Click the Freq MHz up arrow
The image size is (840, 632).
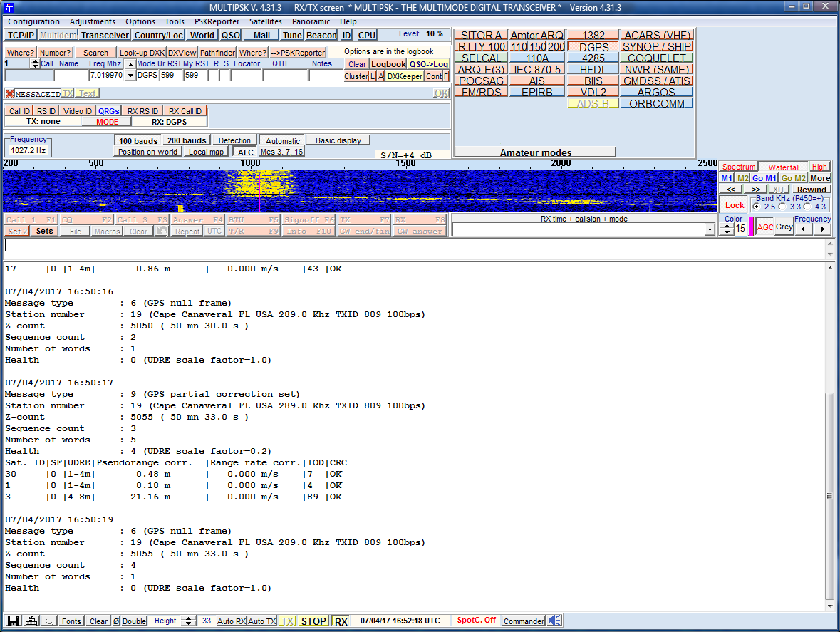130,64
